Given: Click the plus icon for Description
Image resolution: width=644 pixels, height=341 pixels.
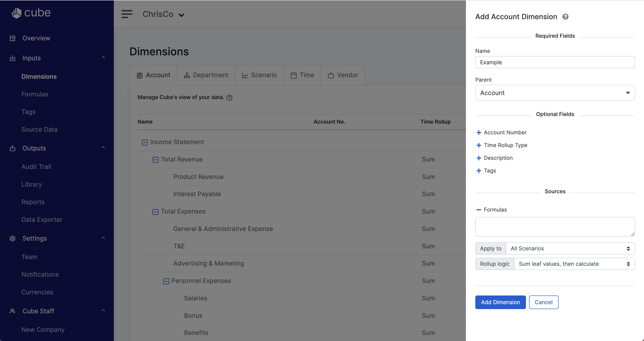Looking at the screenshot, I should 478,158.
